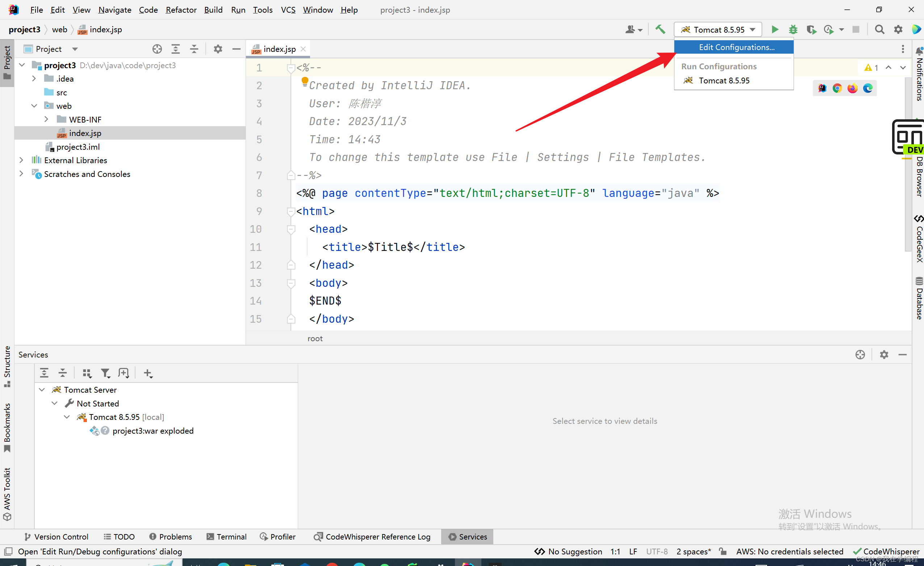924x566 pixels.
Task: Collapse the Tomcat Server node
Action: coord(42,389)
